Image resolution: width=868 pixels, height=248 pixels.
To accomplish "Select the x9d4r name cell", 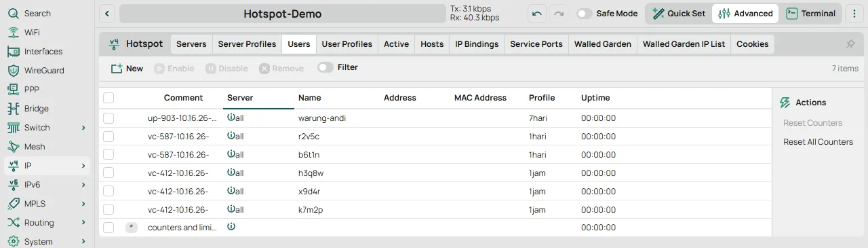I will pos(309,192).
